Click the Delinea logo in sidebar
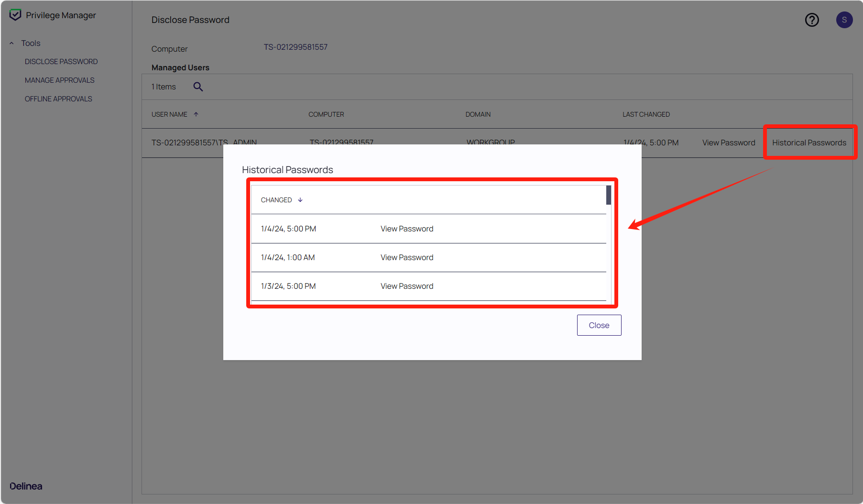 point(26,486)
